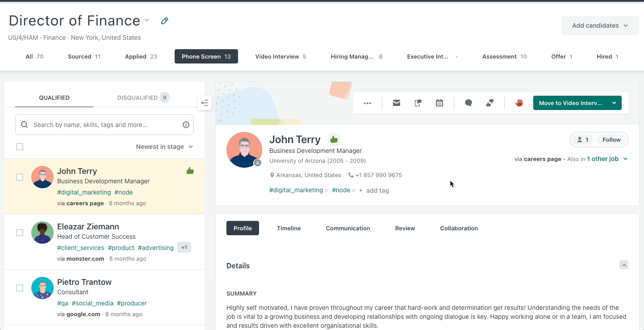Switch to the Timeline tab

pyautogui.click(x=289, y=228)
